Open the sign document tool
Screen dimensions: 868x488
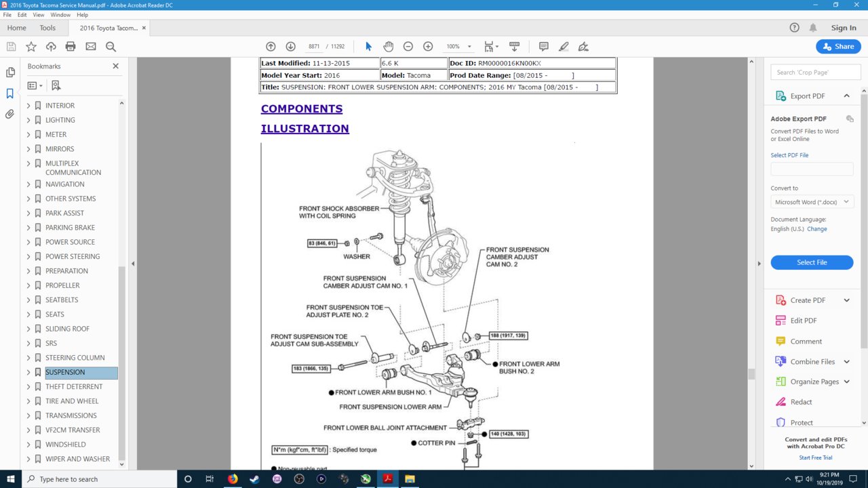point(583,47)
